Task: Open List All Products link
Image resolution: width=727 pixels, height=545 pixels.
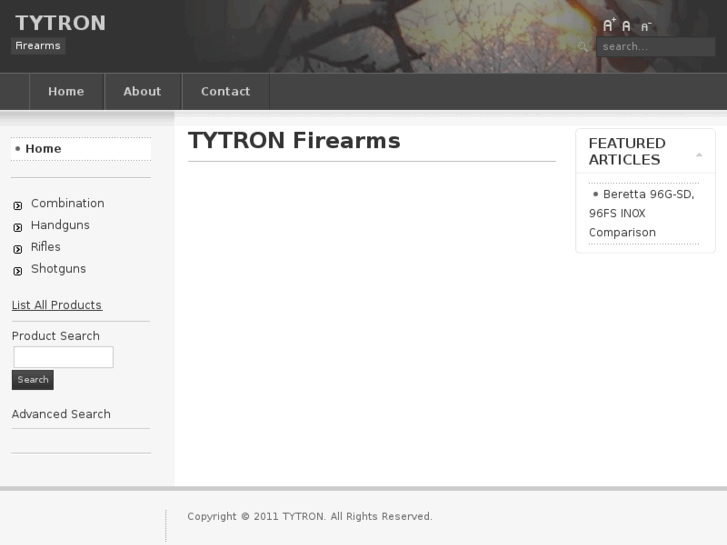Action: pos(56,305)
